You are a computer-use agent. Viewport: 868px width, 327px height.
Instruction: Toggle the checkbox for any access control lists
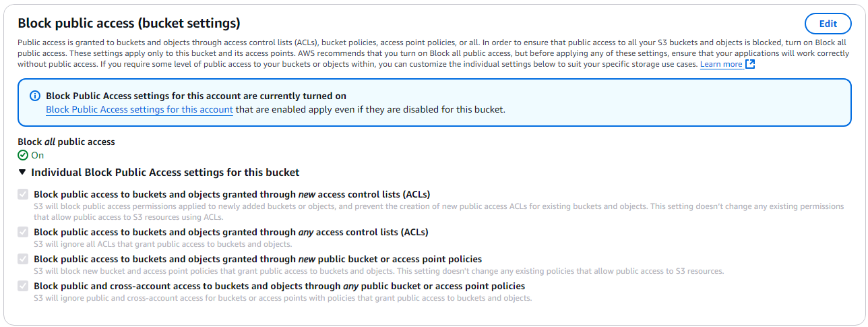tap(24, 232)
